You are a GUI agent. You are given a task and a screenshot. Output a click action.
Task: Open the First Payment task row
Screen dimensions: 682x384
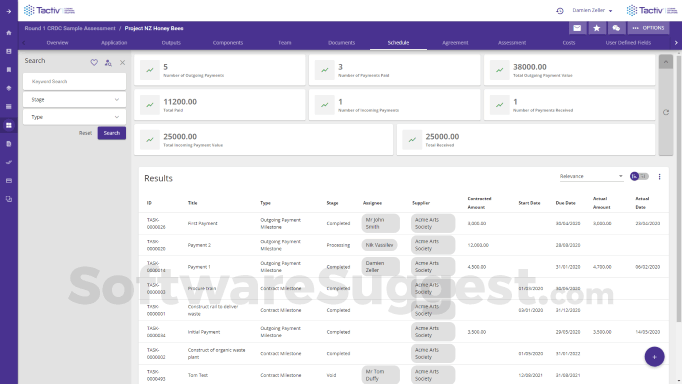(x=404, y=223)
